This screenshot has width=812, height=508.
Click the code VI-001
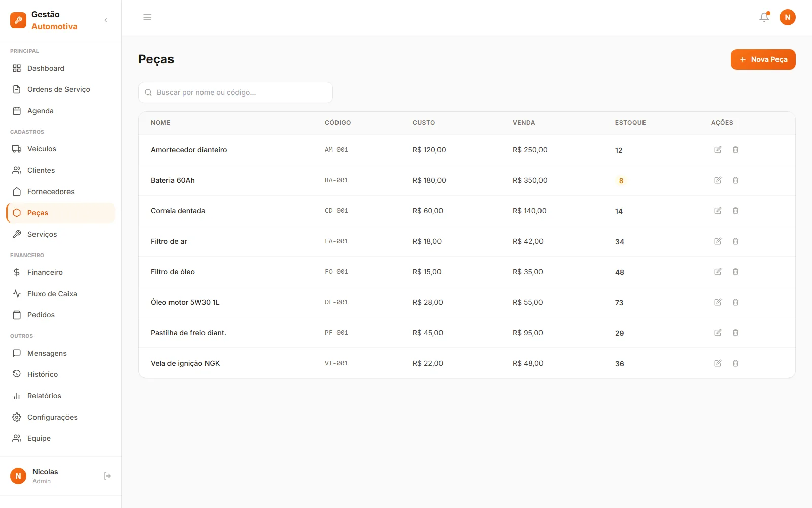336,363
